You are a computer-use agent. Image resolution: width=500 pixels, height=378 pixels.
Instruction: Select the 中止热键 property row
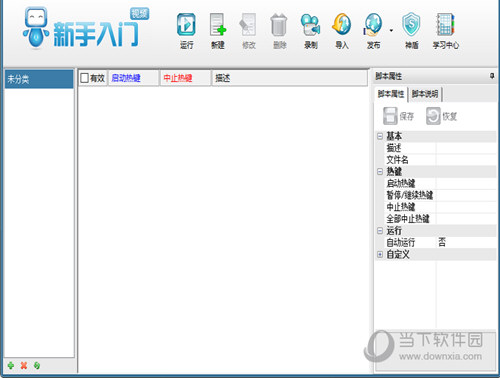point(440,207)
